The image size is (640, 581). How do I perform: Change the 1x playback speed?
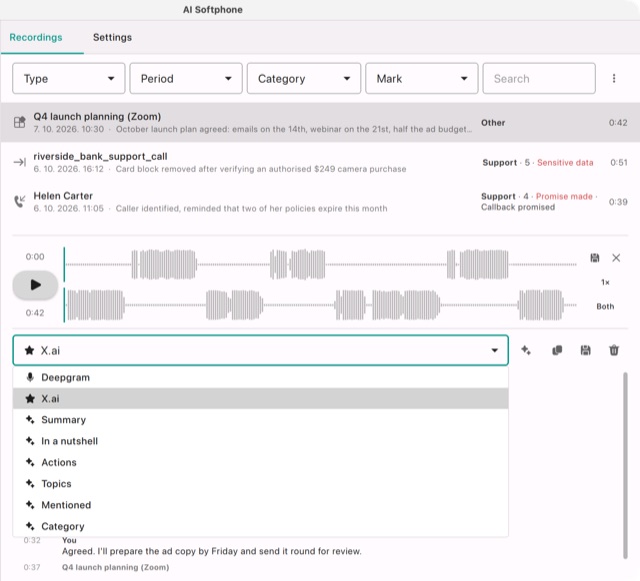tap(605, 282)
